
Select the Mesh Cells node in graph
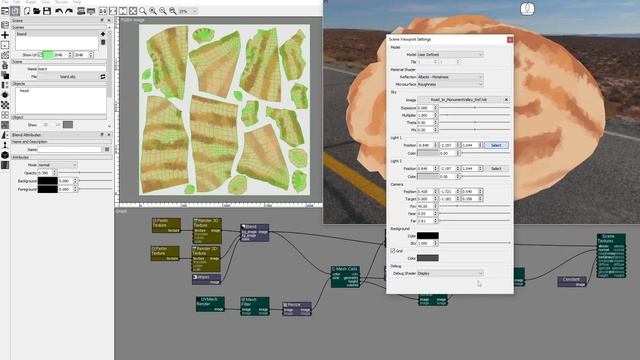[345, 277]
